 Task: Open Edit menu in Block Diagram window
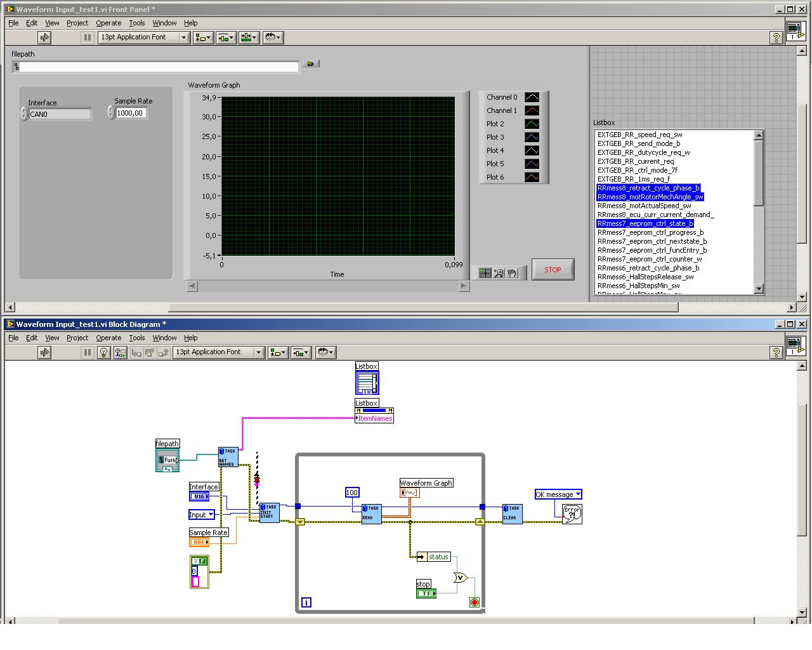tap(32, 338)
